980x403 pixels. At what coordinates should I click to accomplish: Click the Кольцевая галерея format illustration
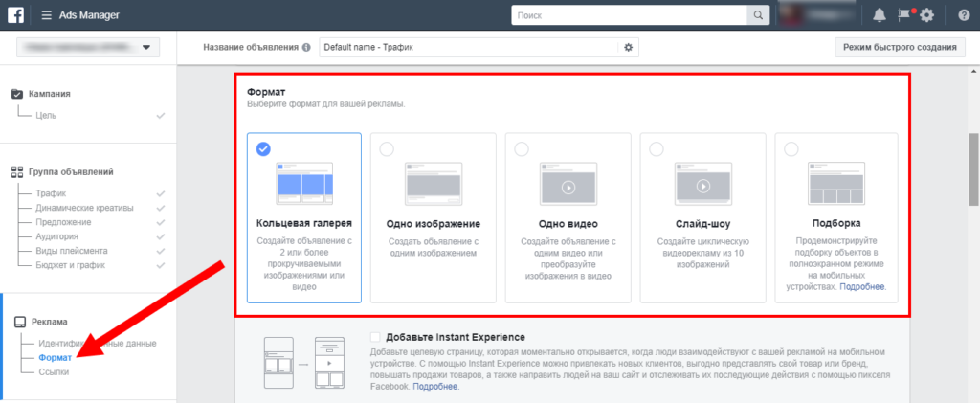click(x=304, y=183)
